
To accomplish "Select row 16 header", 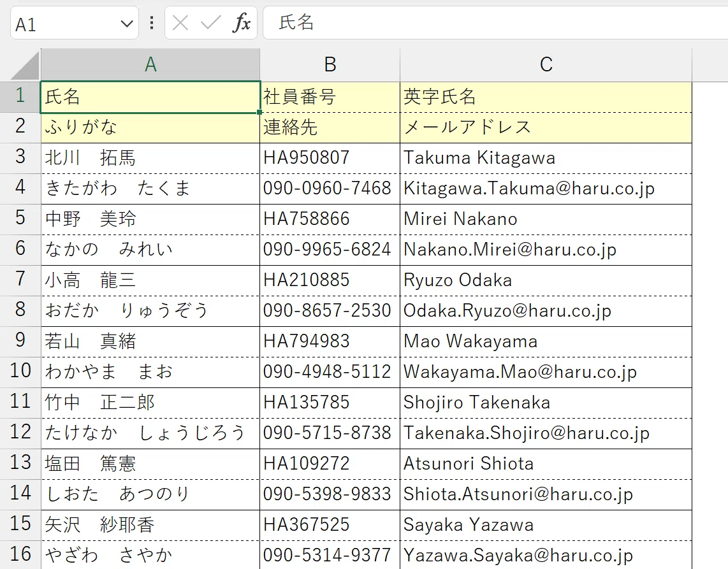I will [x=20, y=555].
